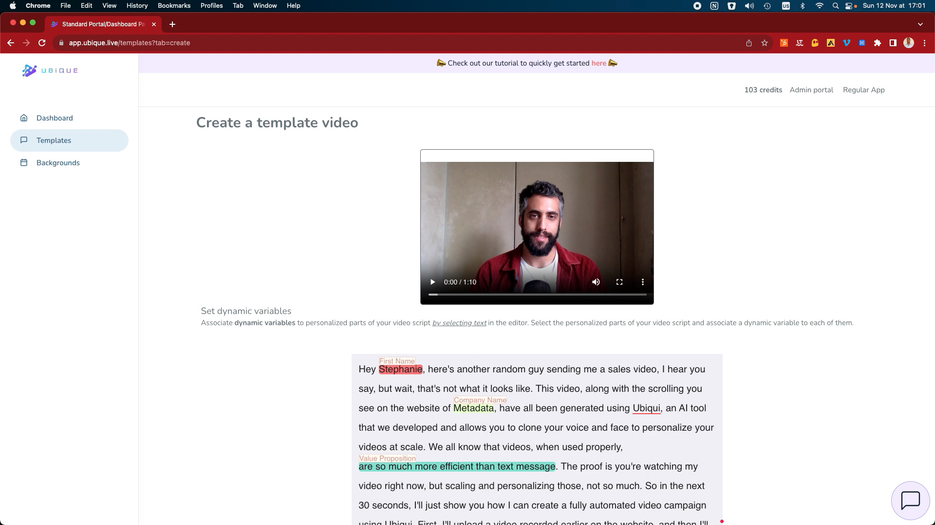Image resolution: width=935 pixels, height=525 pixels.
Task: Open the Admin portal link
Action: [811, 90]
